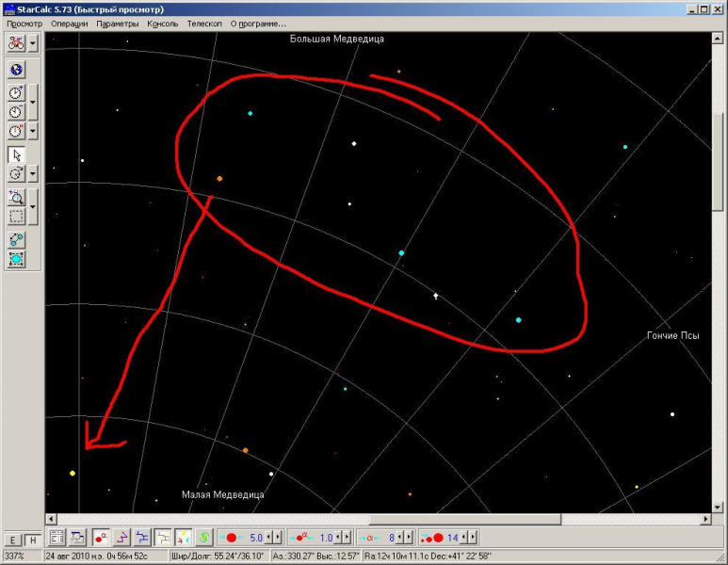Click the clock with plus icon
The image size is (728, 565).
pyautogui.click(x=16, y=93)
